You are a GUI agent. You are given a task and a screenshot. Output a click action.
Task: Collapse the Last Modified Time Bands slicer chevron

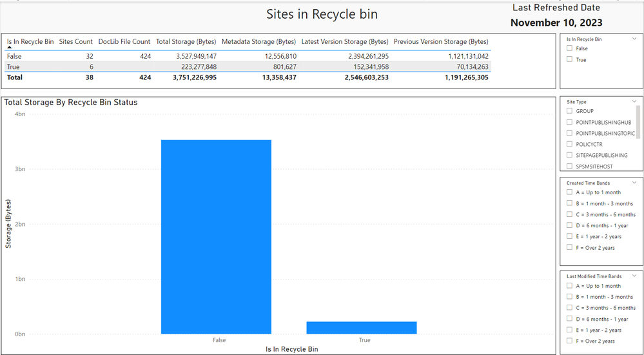634,276
